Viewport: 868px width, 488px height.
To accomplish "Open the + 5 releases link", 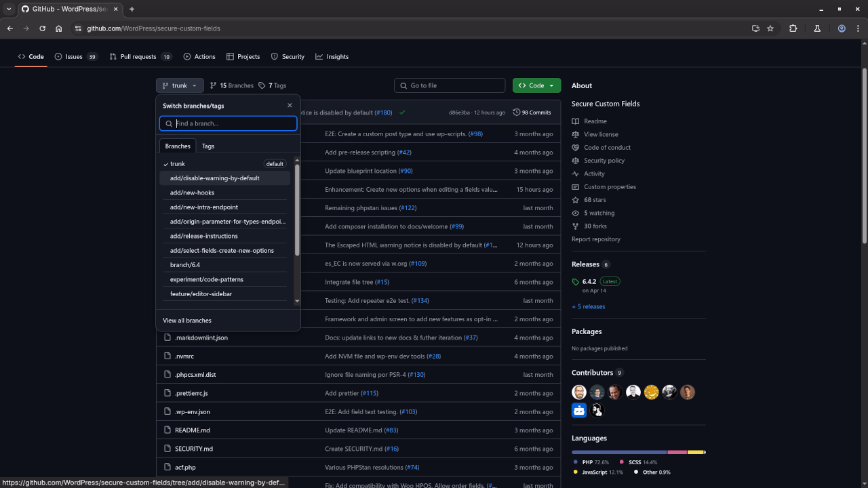I will coord(589,306).
